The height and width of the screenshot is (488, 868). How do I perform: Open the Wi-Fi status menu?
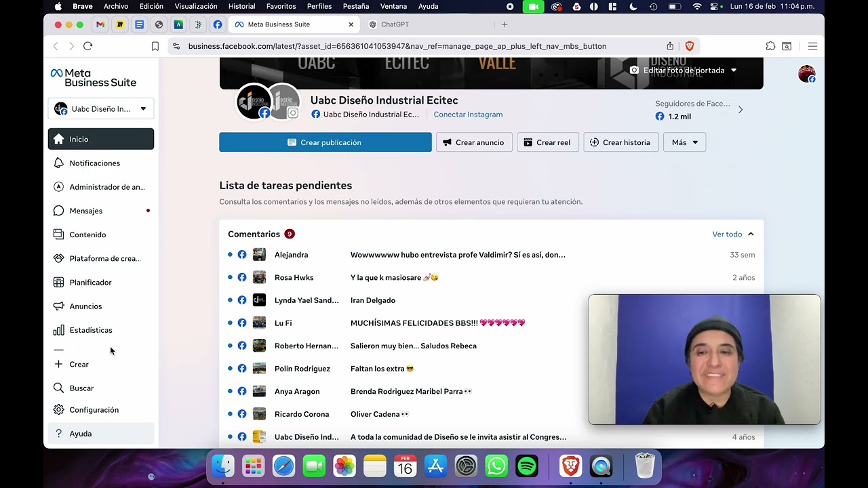coord(697,6)
